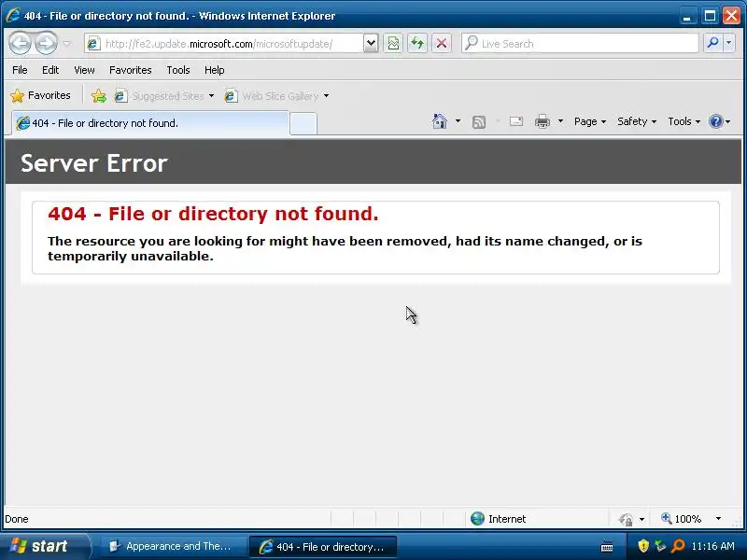Image resolution: width=747 pixels, height=560 pixels.
Task: Toggle Compatibility View broken-page icon
Action: [393, 44]
